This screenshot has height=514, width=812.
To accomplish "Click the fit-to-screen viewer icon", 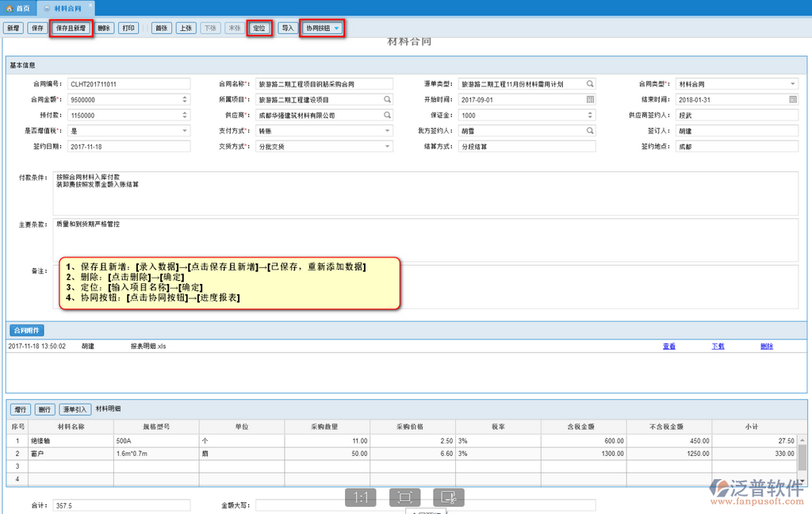I will (404, 497).
